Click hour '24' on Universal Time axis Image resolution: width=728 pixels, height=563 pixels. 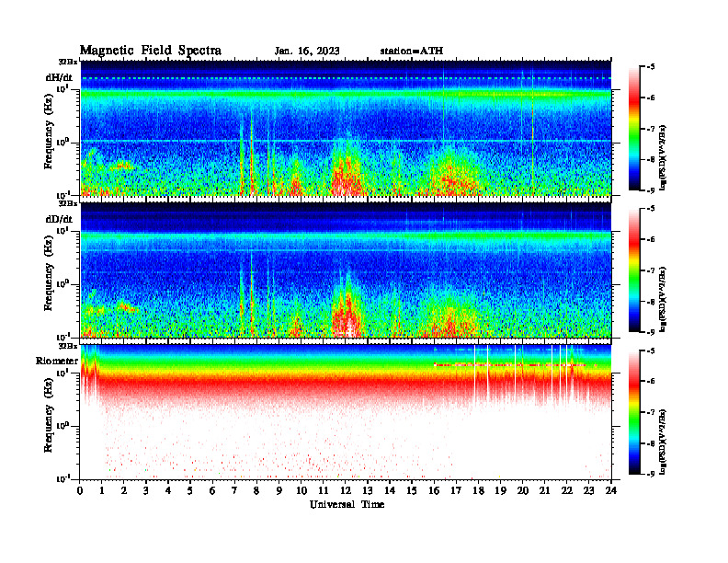(x=611, y=490)
